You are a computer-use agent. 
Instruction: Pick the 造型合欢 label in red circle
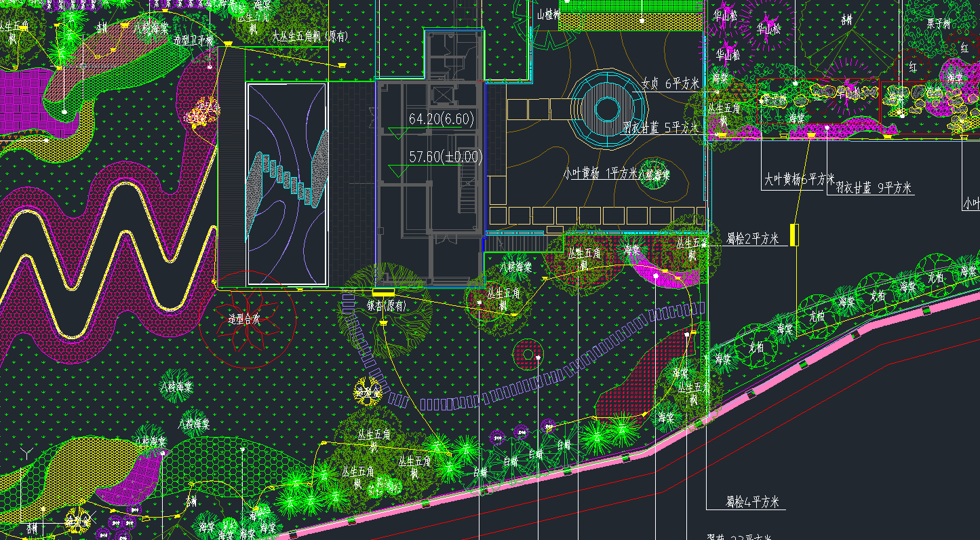pos(244,319)
